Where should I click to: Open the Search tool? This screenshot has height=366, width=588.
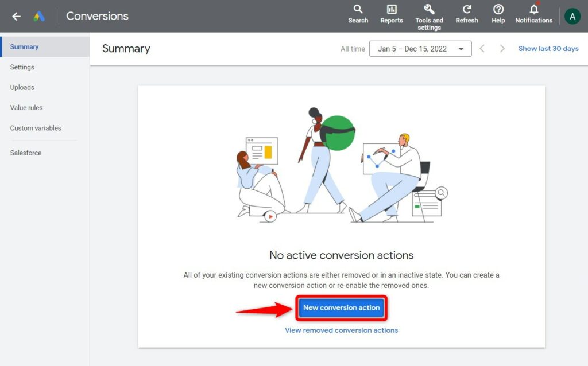tap(358, 14)
